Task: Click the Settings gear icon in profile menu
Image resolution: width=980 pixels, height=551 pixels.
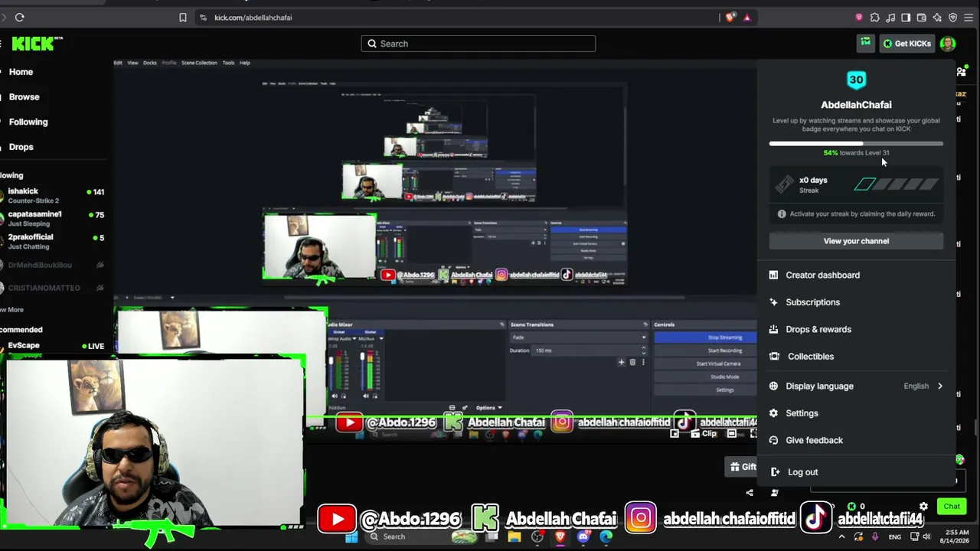Action: (773, 413)
